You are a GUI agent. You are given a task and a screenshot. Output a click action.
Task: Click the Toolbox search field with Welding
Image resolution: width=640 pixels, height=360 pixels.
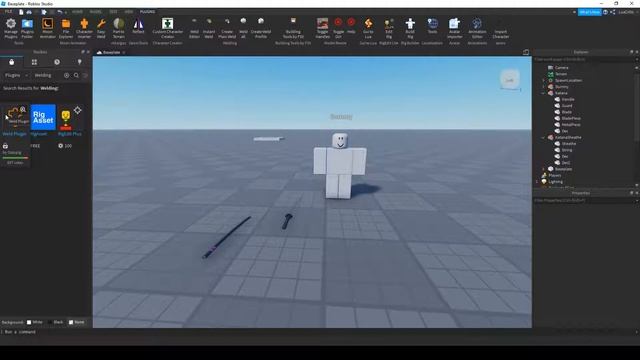pos(47,76)
